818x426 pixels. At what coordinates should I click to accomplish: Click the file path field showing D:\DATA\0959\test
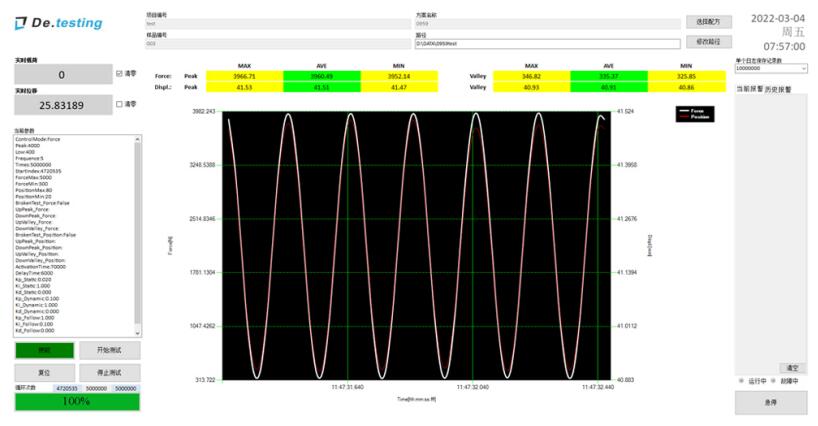(x=546, y=44)
